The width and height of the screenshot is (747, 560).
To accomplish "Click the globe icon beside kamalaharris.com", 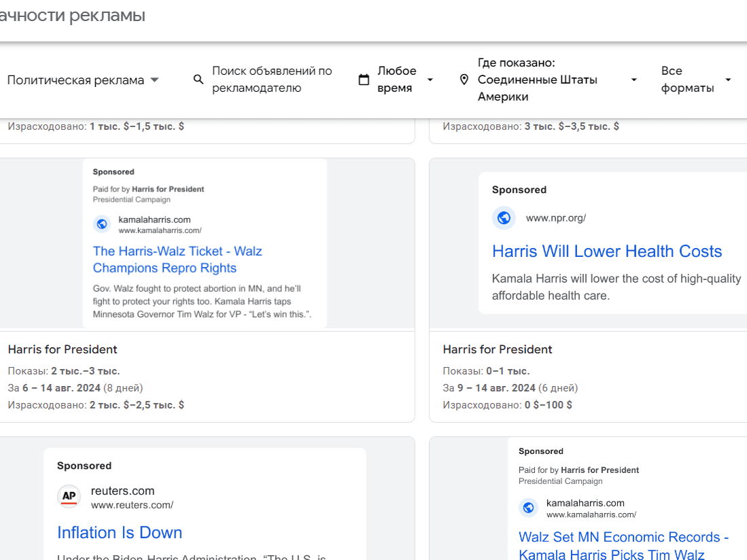I will (x=102, y=224).
